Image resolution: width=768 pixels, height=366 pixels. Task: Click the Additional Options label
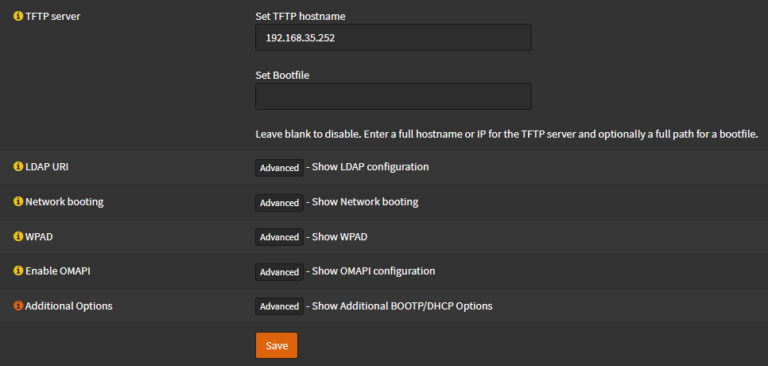pos(69,306)
